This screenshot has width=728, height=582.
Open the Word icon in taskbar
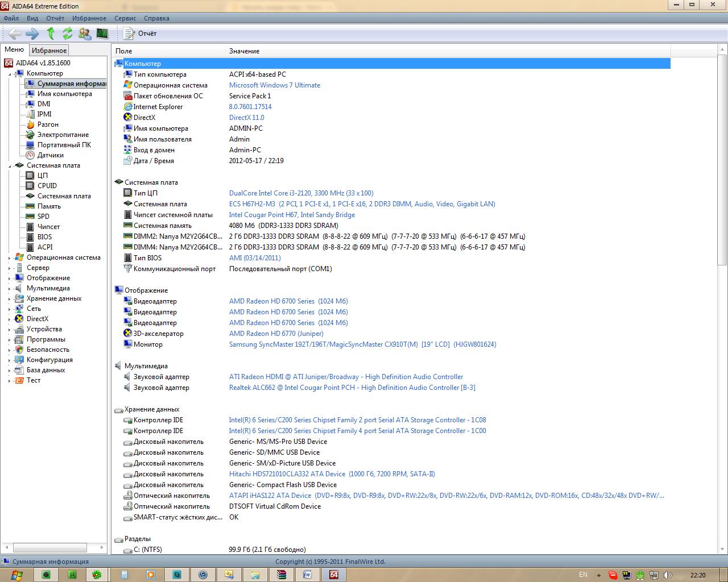pyautogui.click(x=308, y=575)
